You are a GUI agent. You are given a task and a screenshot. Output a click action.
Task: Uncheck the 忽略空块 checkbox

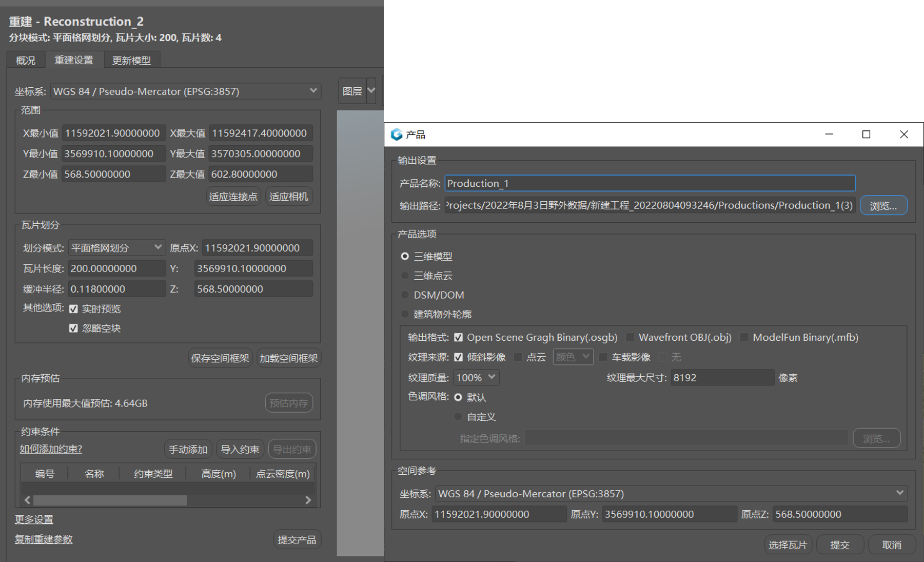coord(73,328)
